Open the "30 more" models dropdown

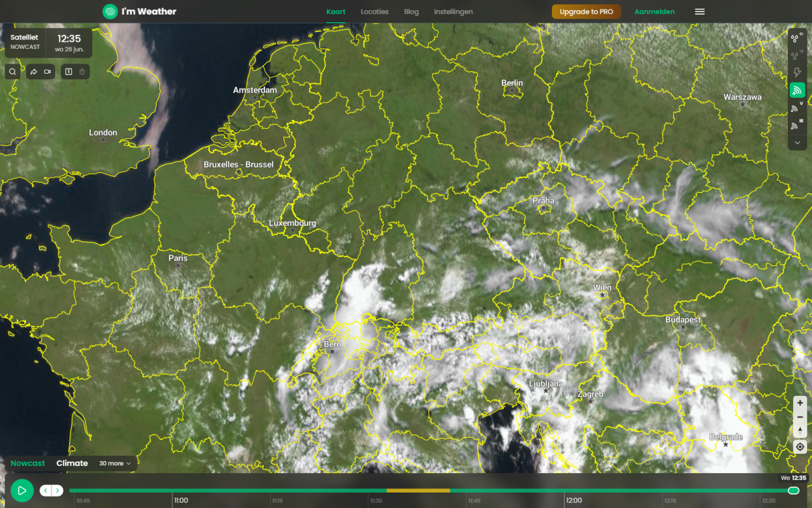[x=115, y=464]
